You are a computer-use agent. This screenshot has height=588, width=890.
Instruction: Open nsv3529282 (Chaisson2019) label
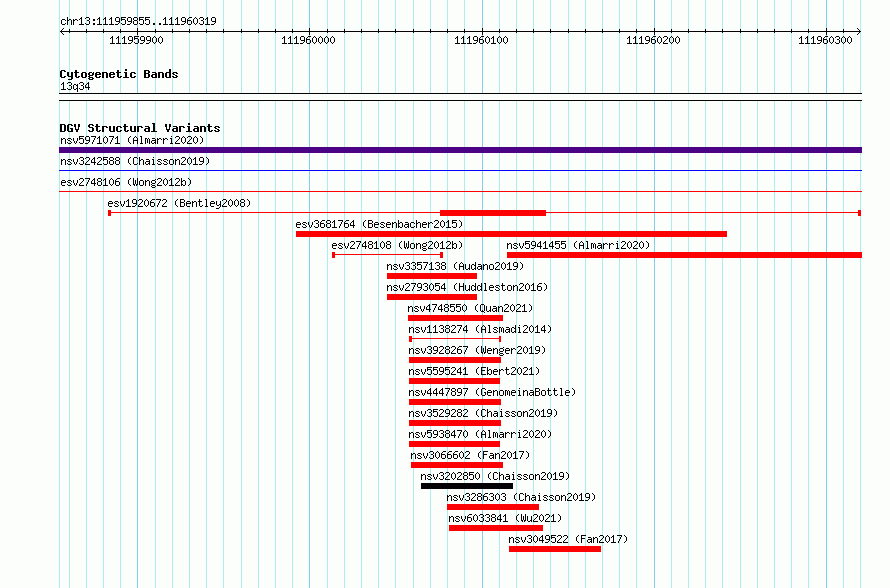483,413
